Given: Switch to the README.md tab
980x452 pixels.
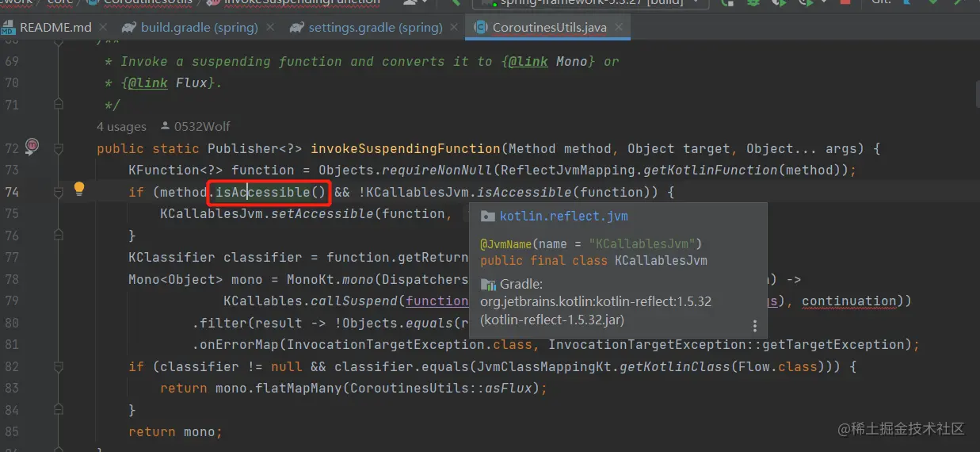Looking at the screenshot, I should 56,27.
